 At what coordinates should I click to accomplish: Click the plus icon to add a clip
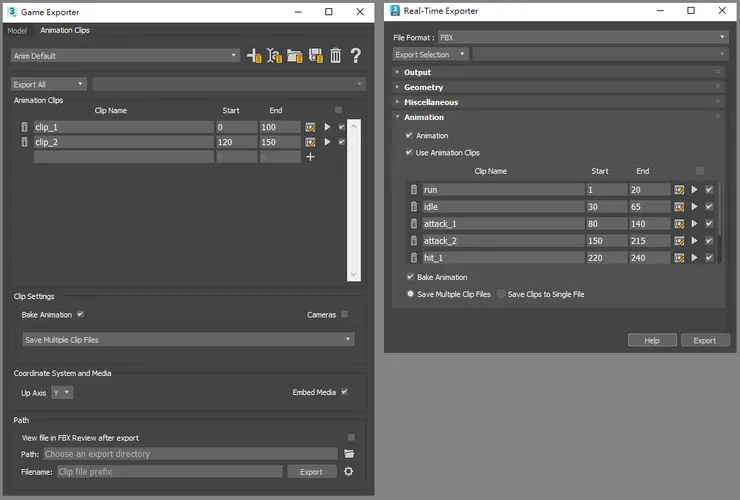tap(310, 157)
